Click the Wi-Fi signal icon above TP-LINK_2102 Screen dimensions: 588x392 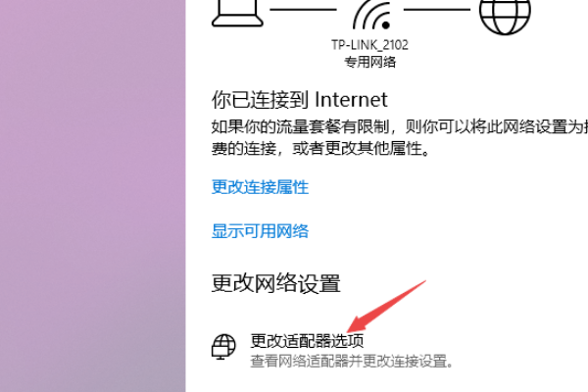(372, 15)
